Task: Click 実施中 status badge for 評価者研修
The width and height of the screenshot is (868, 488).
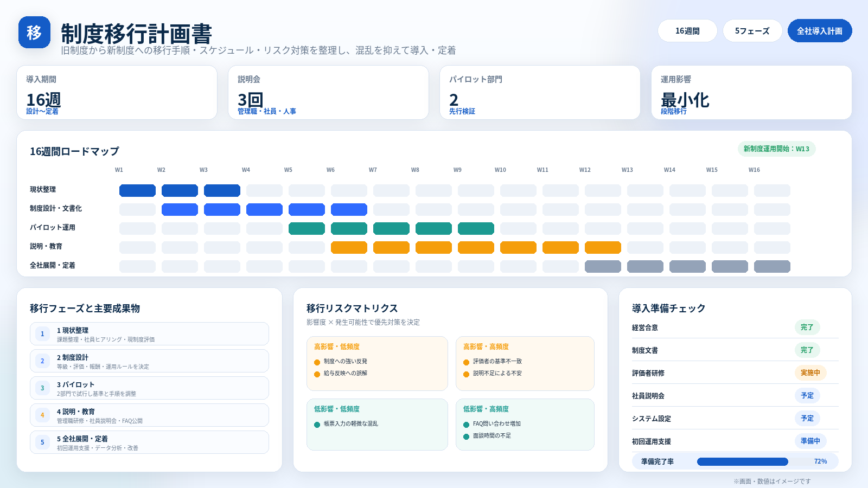Action: point(810,373)
